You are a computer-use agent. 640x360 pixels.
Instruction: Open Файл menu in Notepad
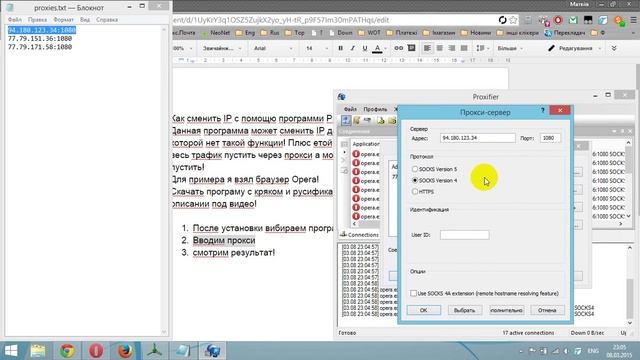tap(15, 20)
